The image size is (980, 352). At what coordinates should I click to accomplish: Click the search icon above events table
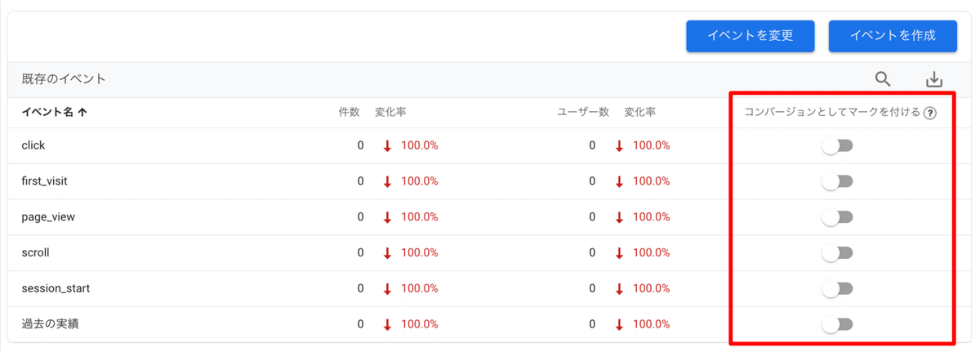pyautogui.click(x=882, y=79)
